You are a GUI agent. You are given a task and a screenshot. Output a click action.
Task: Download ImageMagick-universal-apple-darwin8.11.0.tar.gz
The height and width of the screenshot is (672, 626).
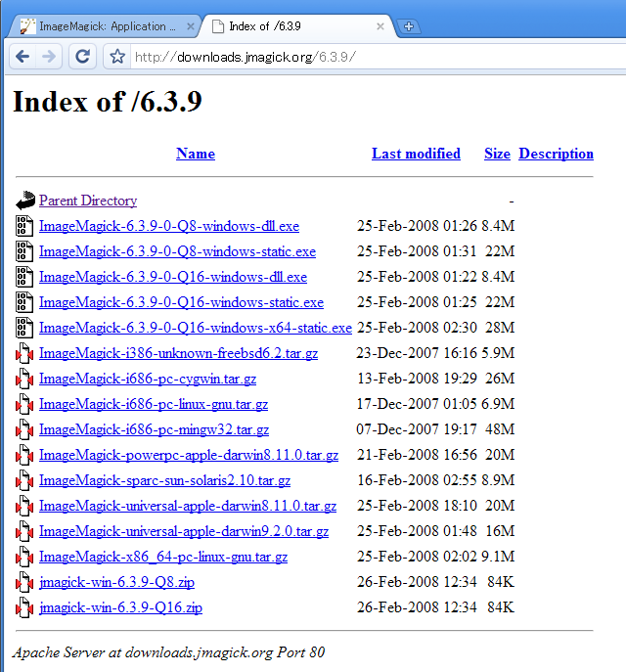coord(188,506)
